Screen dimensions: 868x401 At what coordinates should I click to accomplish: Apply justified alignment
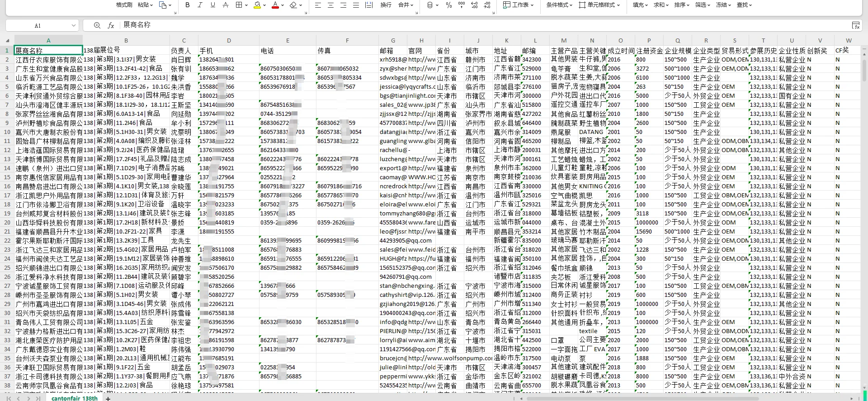[356, 5]
